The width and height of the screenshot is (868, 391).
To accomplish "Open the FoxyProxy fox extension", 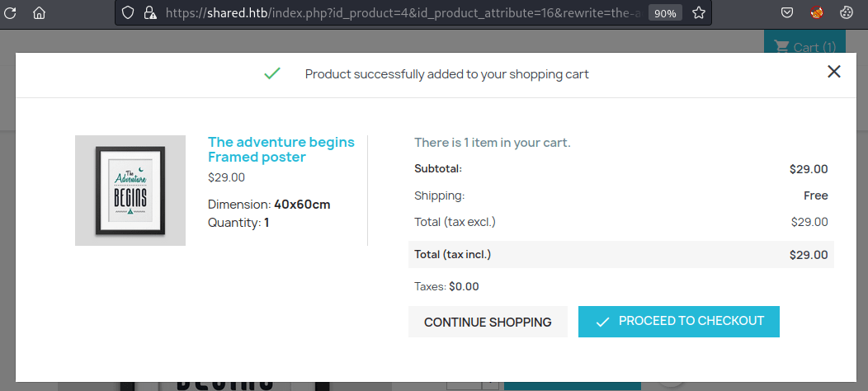I will point(817,12).
